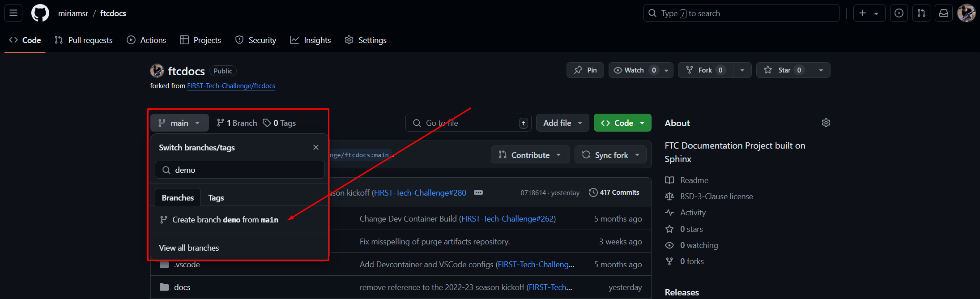Open the green Code dropdown
Image resolution: width=980 pixels, height=299 pixels.
[x=622, y=123]
